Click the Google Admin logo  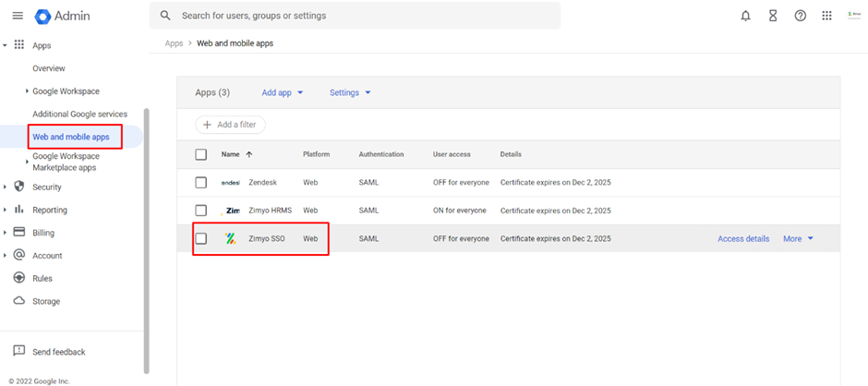point(62,16)
